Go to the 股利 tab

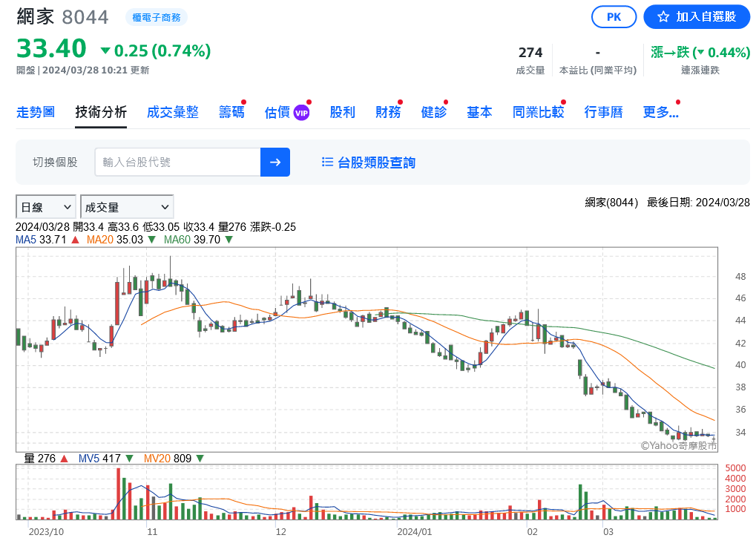(x=342, y=112)
